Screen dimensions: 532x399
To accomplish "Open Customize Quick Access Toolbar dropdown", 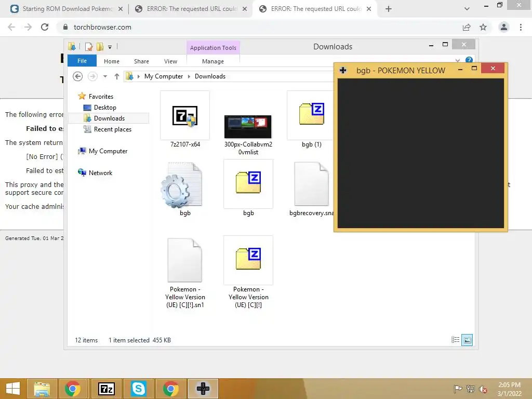I will (x=110, y=47).
